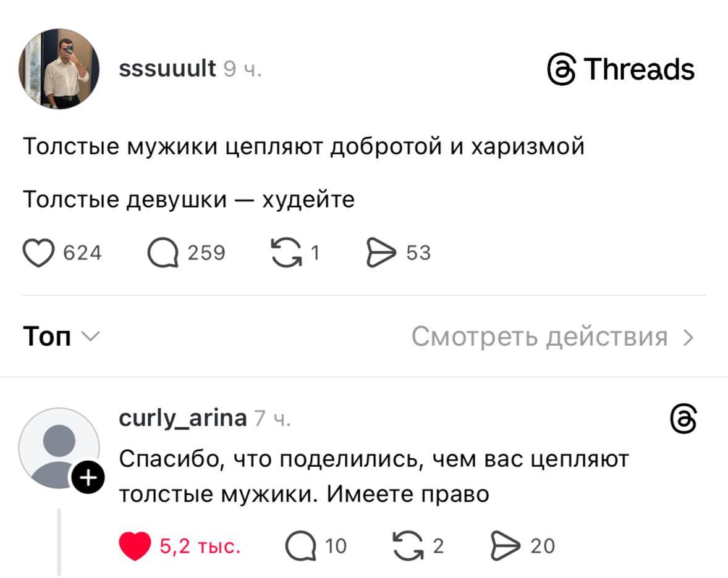The image size is (728, 578).
Task: Expand the Смотреть действия chevron arrow
Action: [690, 337]
